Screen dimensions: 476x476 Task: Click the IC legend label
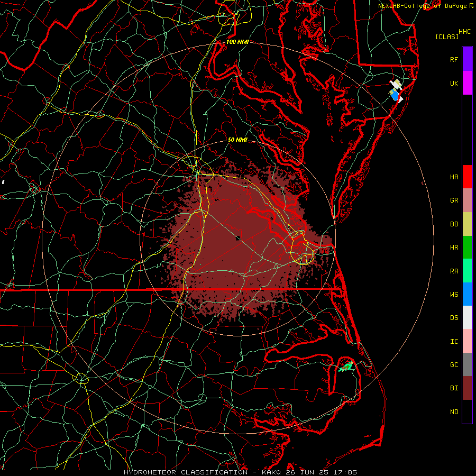point(454,341)
